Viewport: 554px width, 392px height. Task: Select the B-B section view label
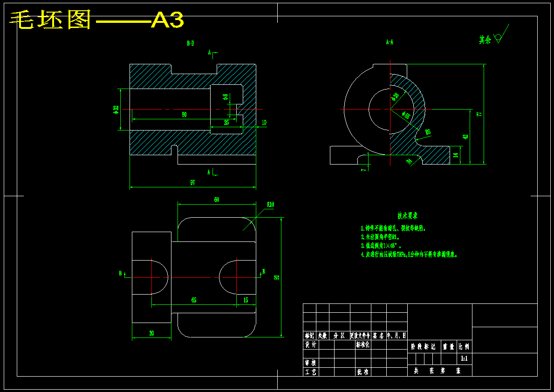pos(191,43)
